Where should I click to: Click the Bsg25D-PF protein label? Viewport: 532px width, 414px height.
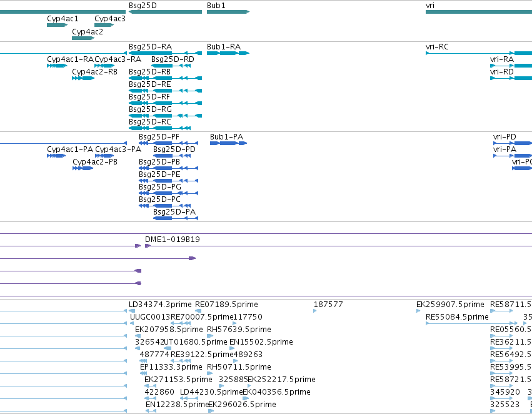[x=159, y=137]
